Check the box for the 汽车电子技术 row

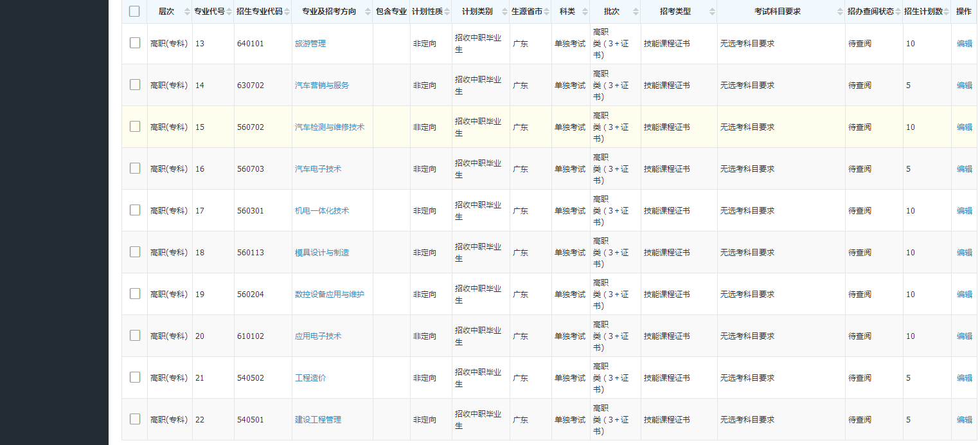(x=135, y=168)
